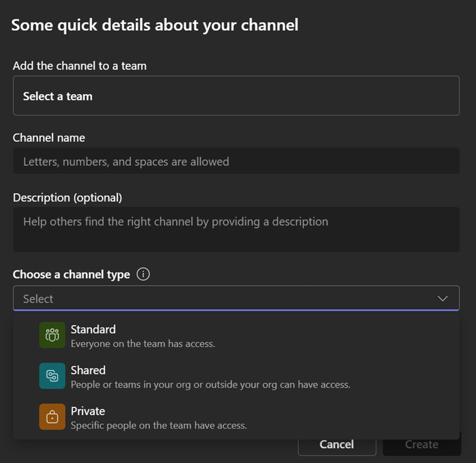Click the 'Description (optional)' label
Image resolution: width=476 pixels, height=463 pixels.
(67, 198)
